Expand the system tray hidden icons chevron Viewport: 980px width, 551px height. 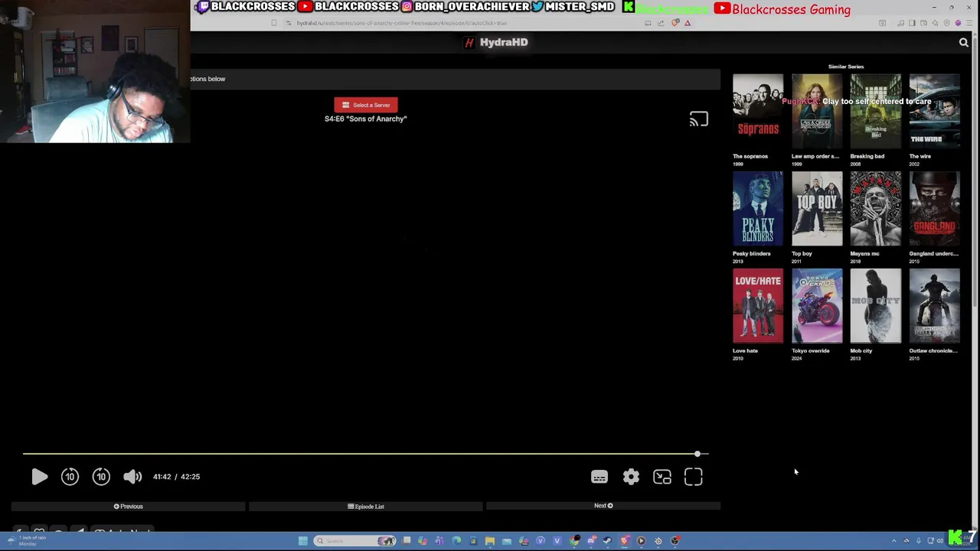[x=893, y=541]
